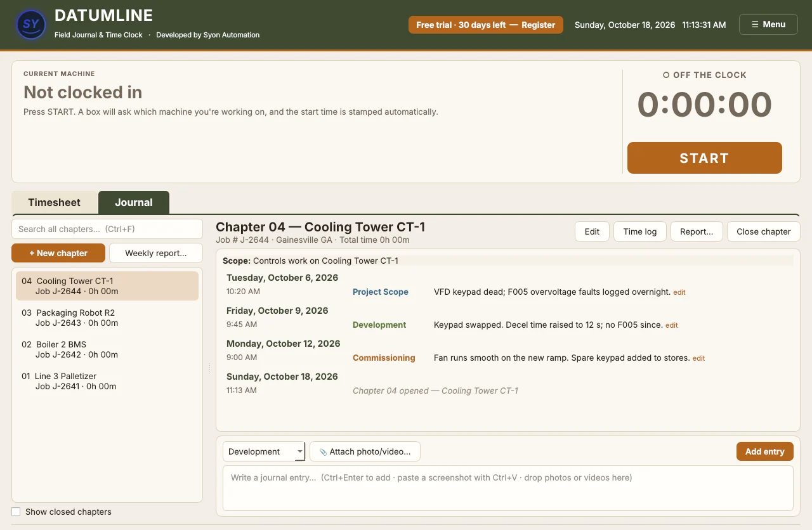
Task: Click into the journal entry text area
Action: 508,488
